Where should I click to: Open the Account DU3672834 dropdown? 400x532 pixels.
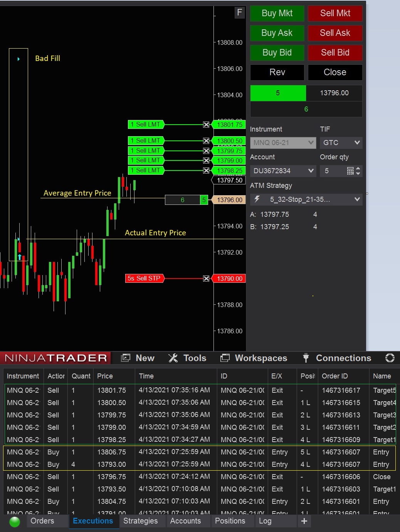pyautogui.click(x=283, y=171)
